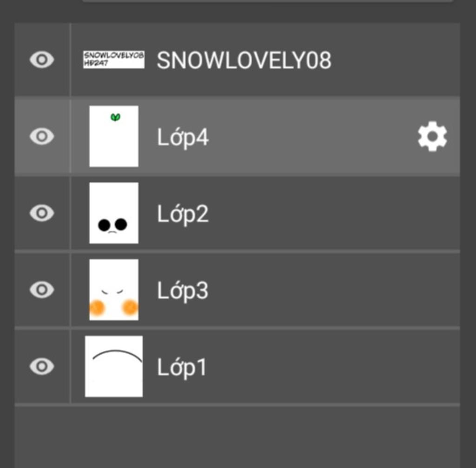Click Lớp2 thumbnail with black eyes

[x=113, y=213]
